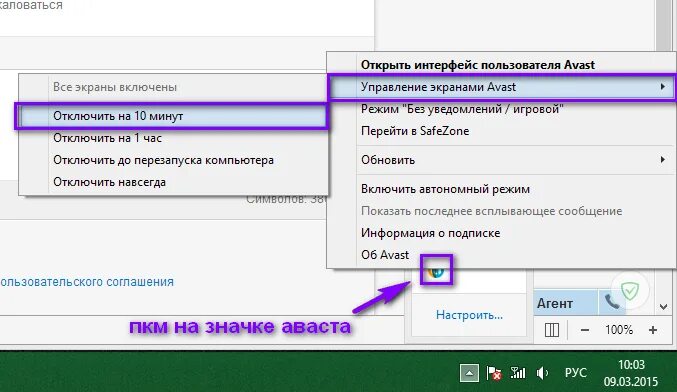Disable shields for 10 minutes
This screenshot has height=392, width=677.
click(172, 116)
